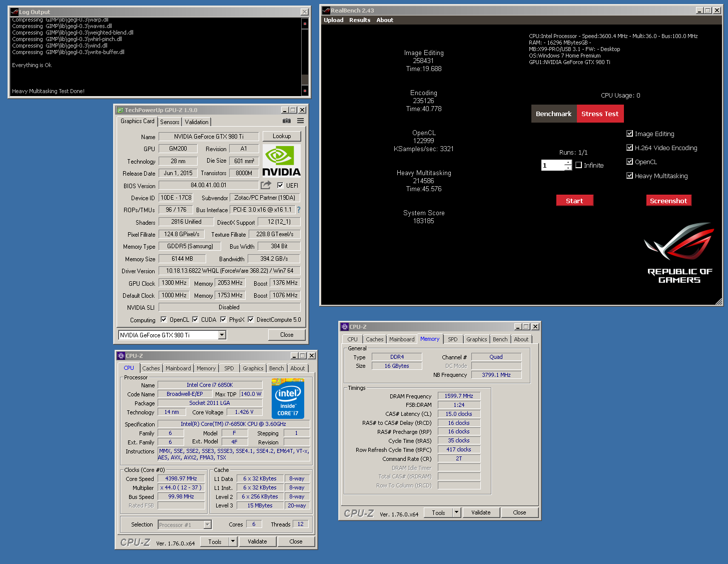Click the GPU-Z screenshot camera icon

(287, 121)
